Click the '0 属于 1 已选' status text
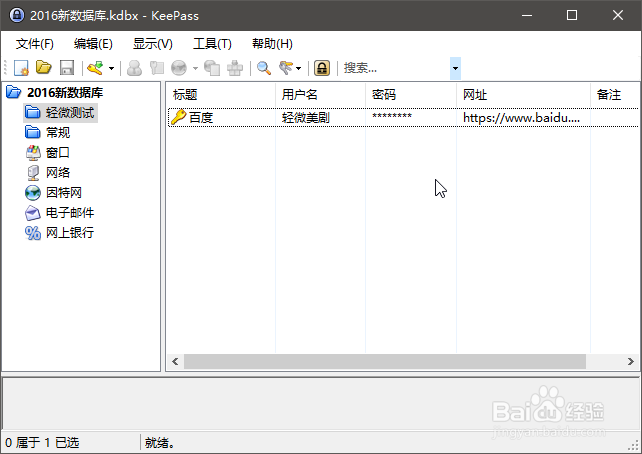 point(42,443)
